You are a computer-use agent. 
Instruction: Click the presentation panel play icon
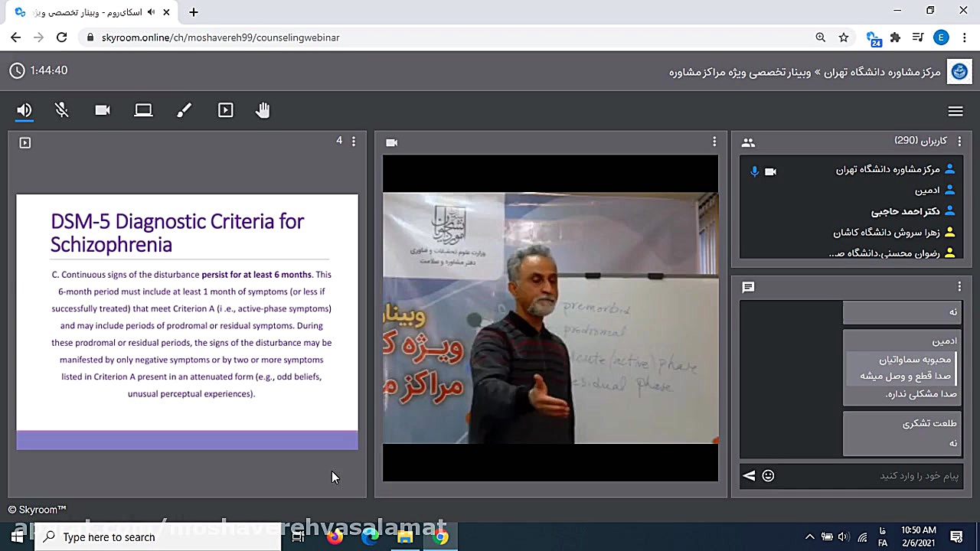click(x=25, y=142)
